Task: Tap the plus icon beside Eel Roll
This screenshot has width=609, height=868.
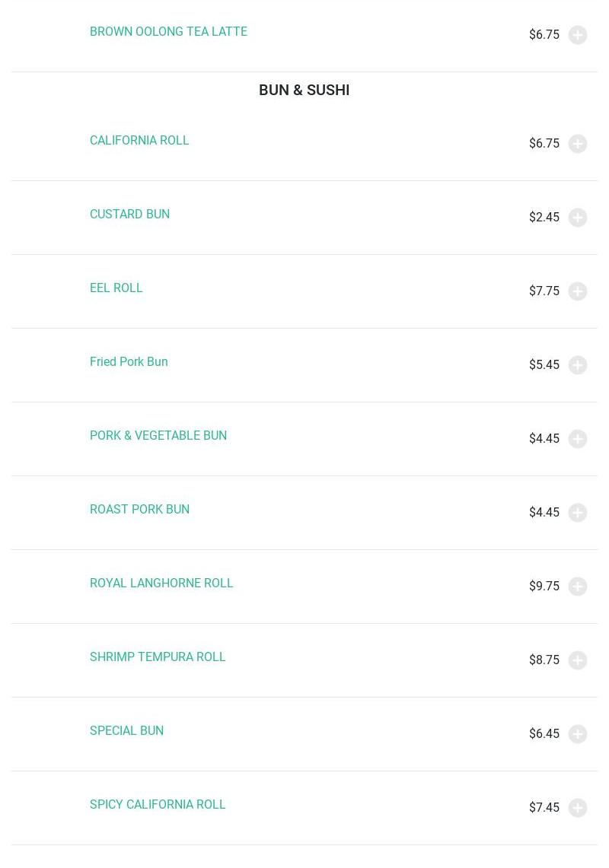Action: click(x=578, y=291)
